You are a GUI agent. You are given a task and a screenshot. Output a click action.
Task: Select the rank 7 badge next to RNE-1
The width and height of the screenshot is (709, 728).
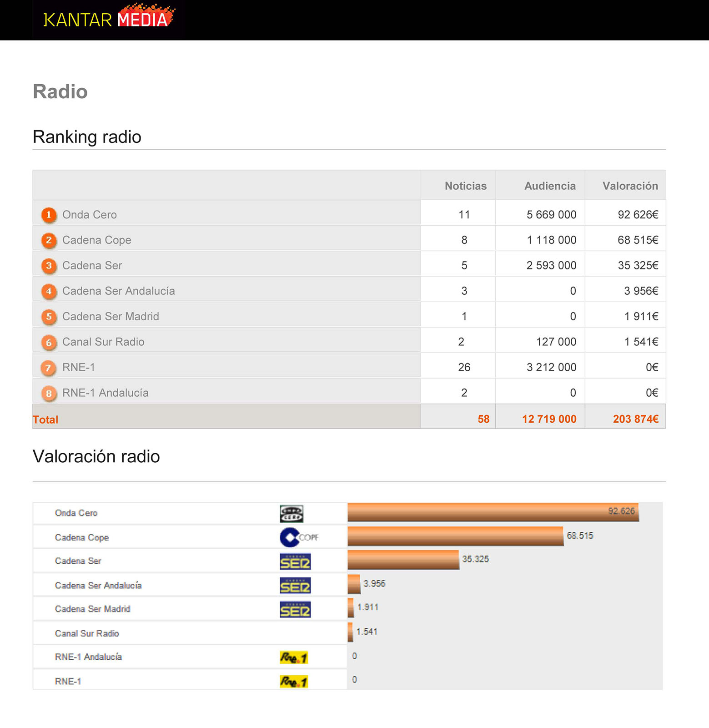point(49,368)
